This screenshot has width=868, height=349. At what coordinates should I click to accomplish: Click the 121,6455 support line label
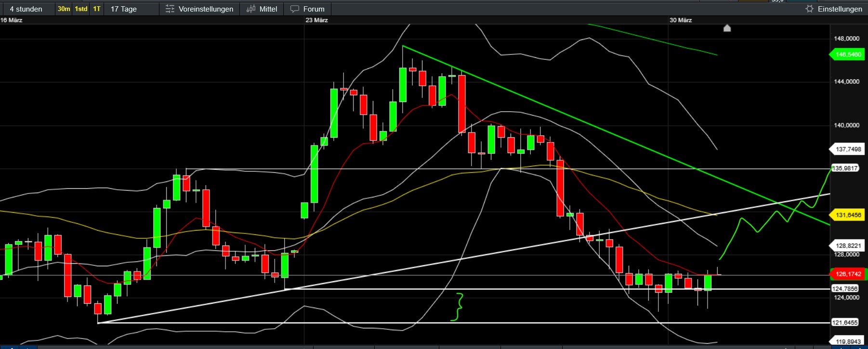845,323
